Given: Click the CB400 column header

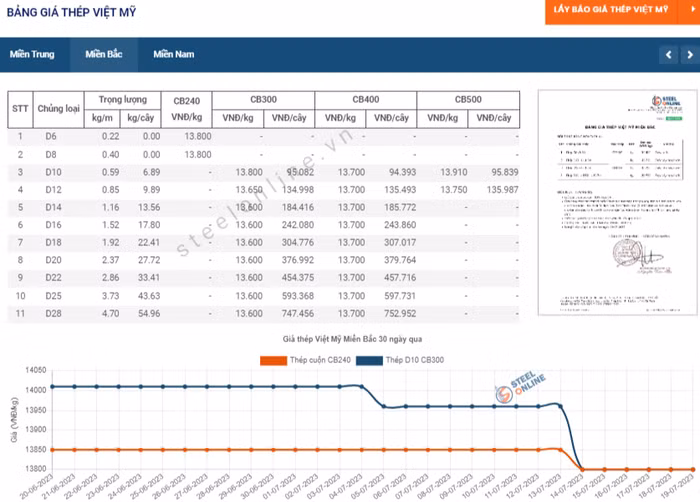Looking at the screenshot, I should [x=366, y=100].
